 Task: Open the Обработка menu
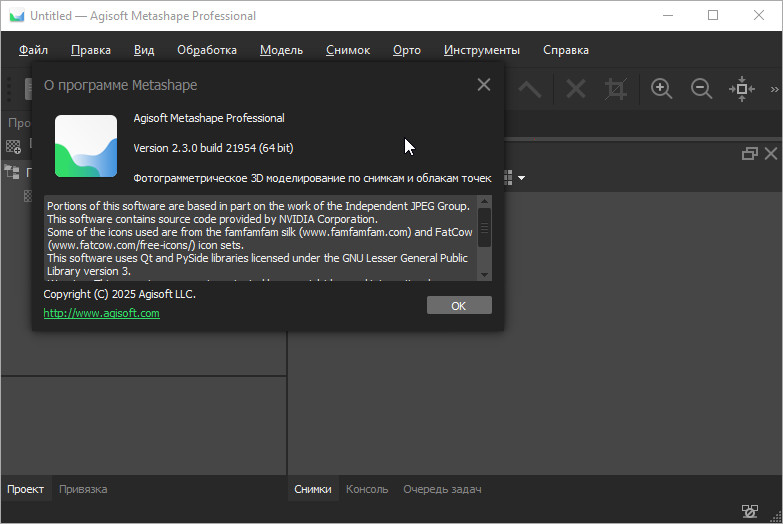click(207, 50)
